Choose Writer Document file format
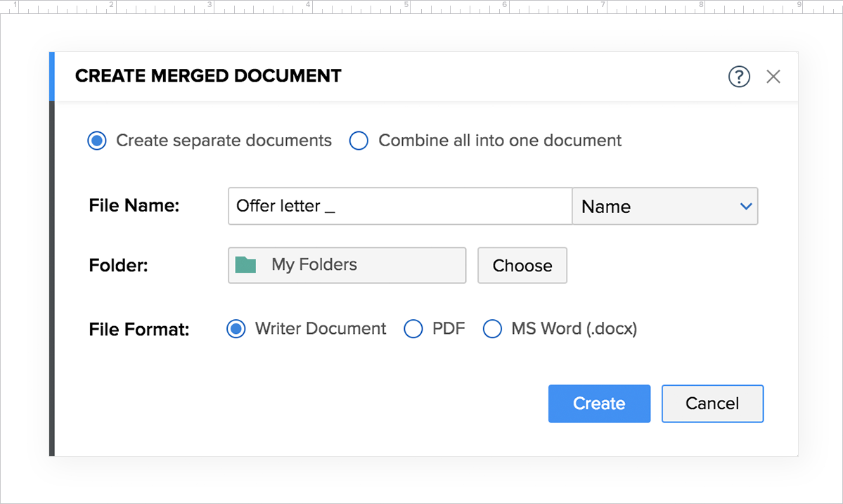Screen dimensions: 843x504 (x=236, y=329)
